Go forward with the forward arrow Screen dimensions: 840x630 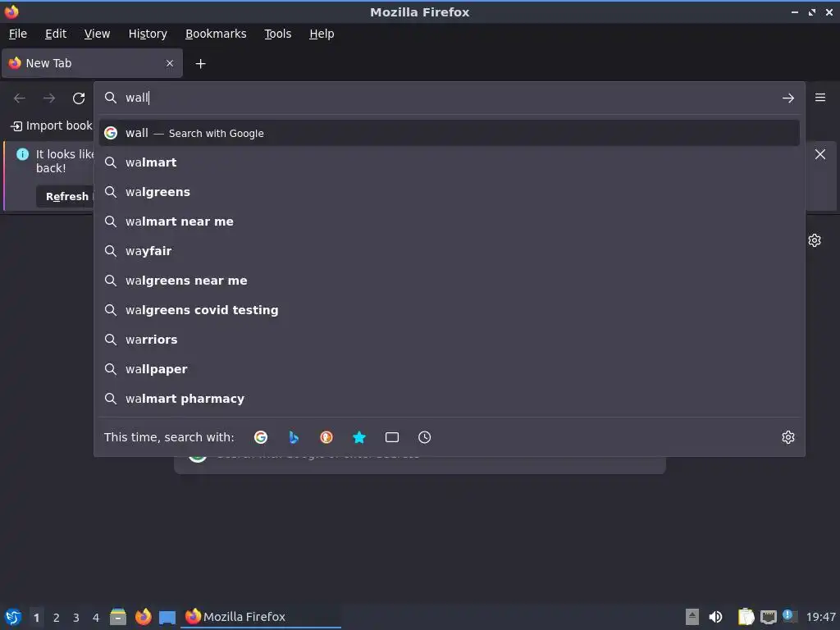49,98
